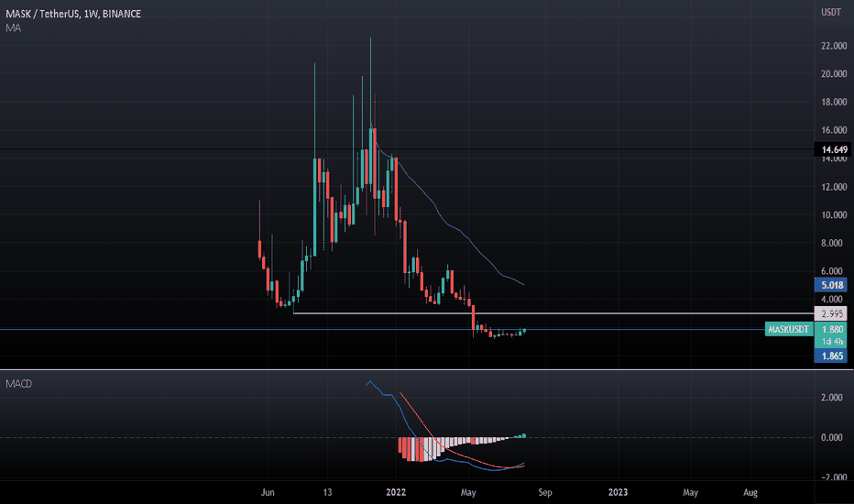The width and height of the screenshot is (854, 504).
Task: Select the MACD indicator label
Action: click(18, 384)
